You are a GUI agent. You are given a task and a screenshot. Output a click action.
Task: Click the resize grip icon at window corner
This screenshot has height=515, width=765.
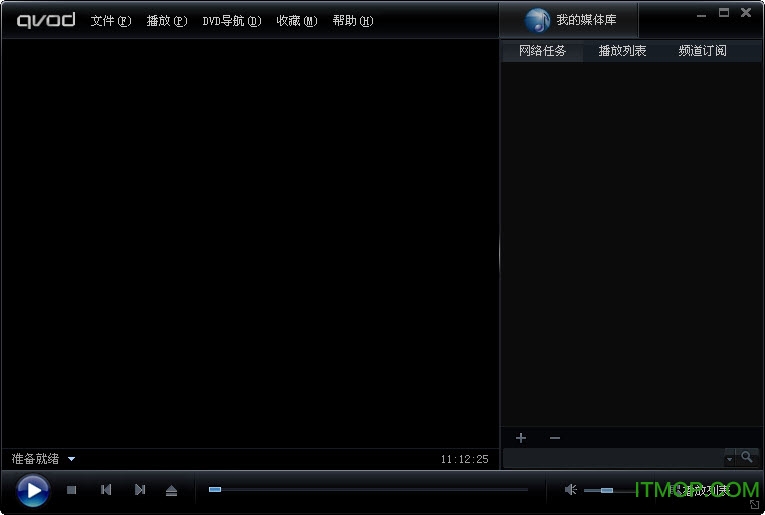tap(754, 505)
